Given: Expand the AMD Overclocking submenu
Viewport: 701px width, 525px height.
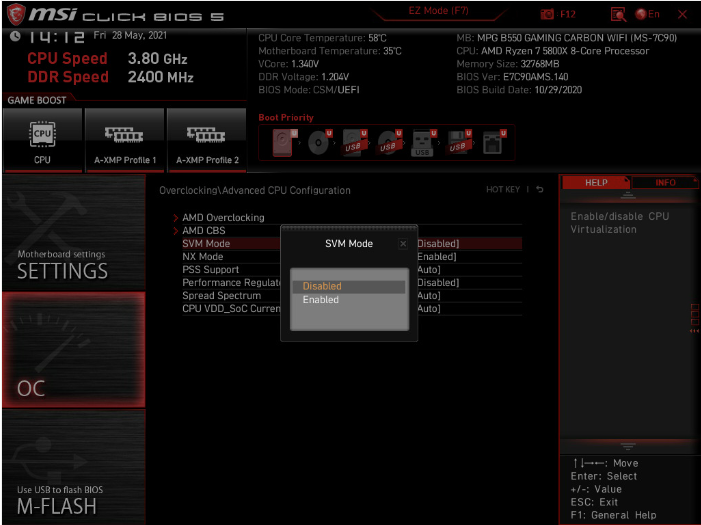Looking at the screenshot, I should pyautogui.click(x=223, y=217).
